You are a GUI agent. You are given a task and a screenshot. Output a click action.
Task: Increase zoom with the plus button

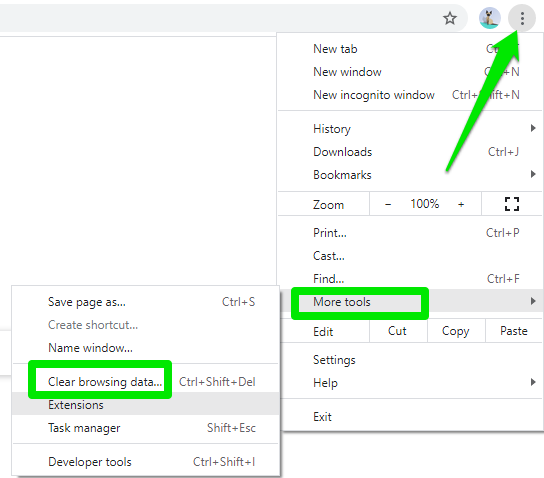[461, 204]
